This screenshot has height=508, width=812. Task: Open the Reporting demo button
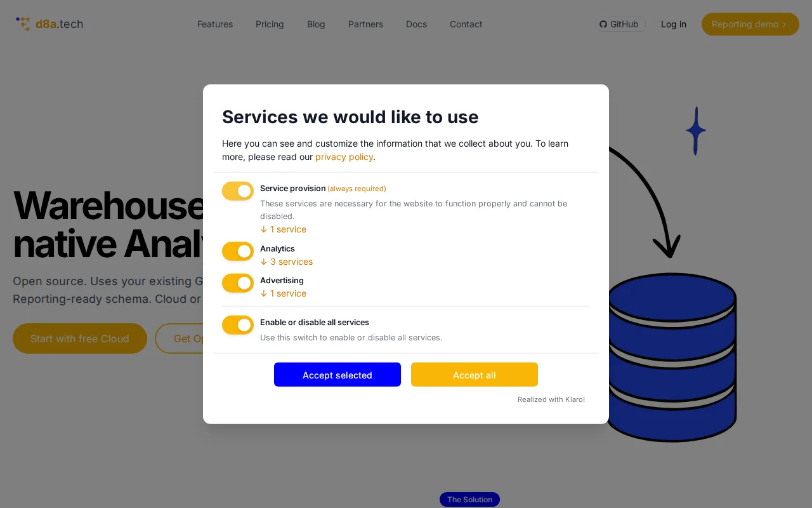click(x=750, y=24)
